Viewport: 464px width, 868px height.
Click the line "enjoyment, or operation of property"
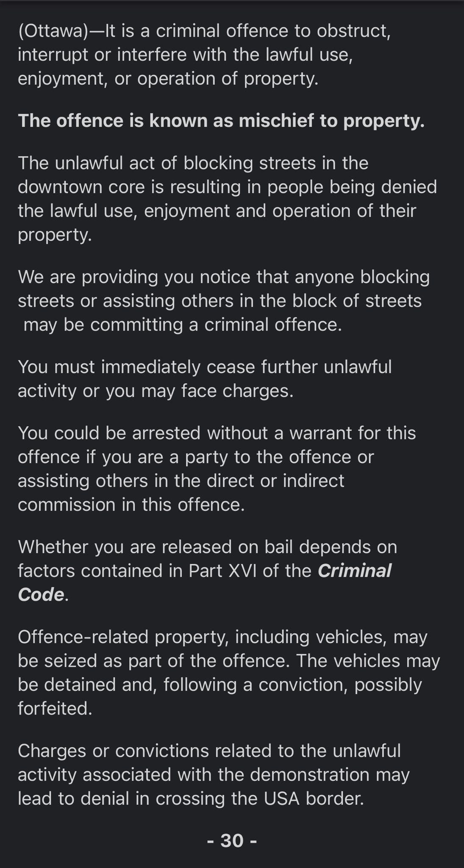click(168, 79)
